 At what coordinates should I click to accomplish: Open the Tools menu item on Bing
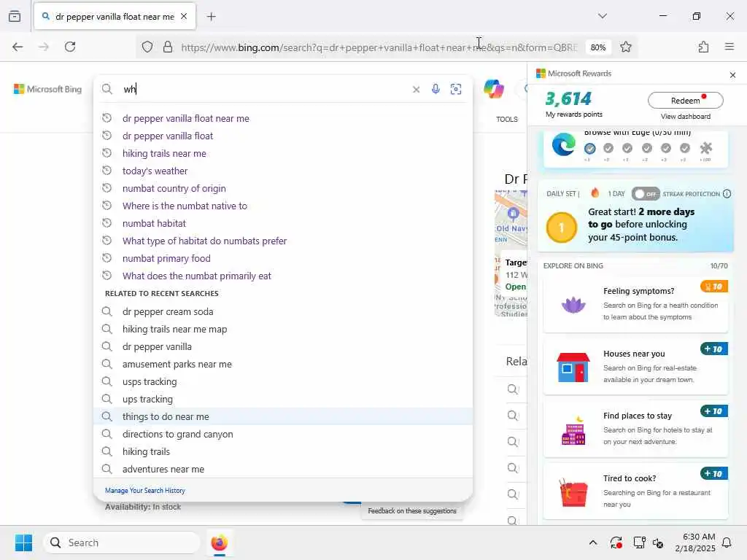[506, 119]
